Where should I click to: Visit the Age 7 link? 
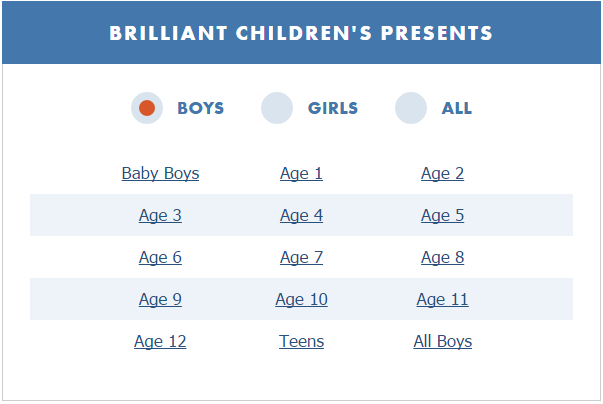301,257
